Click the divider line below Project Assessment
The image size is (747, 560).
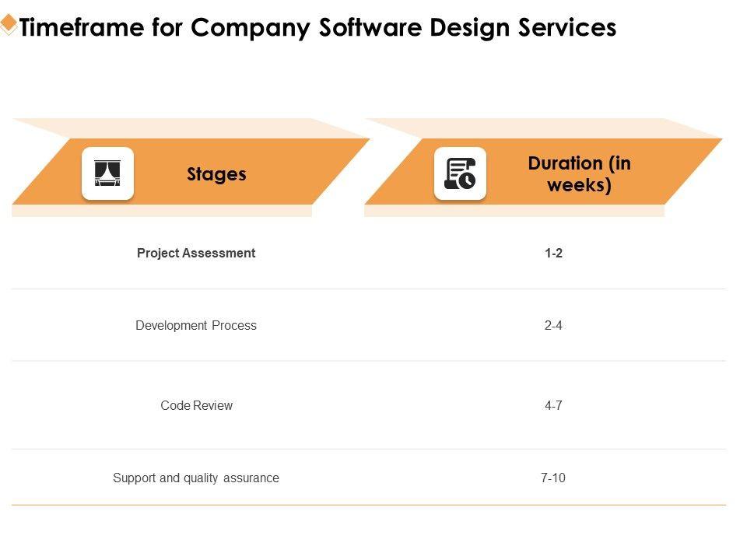click(369, 289)
